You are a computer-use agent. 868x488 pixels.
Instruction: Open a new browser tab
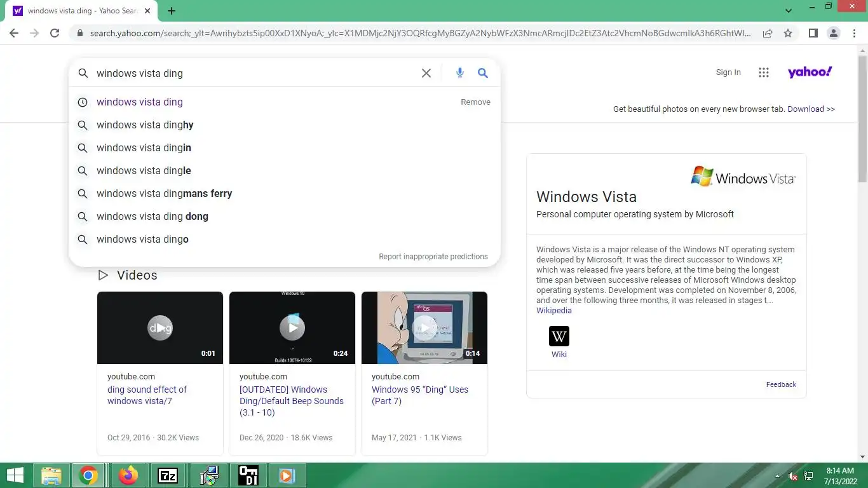[x=172, y=11]
